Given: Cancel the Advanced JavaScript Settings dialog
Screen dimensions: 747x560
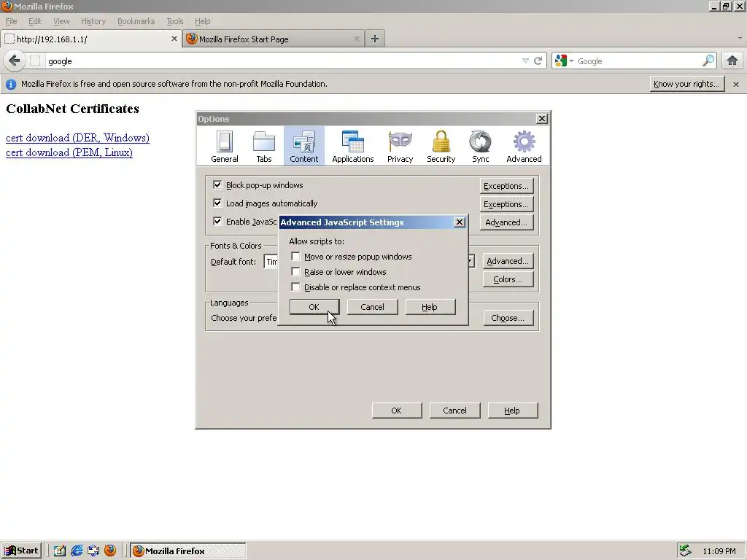Looking at the screenshot, I should pyautogui.click(x=373, y=307).
